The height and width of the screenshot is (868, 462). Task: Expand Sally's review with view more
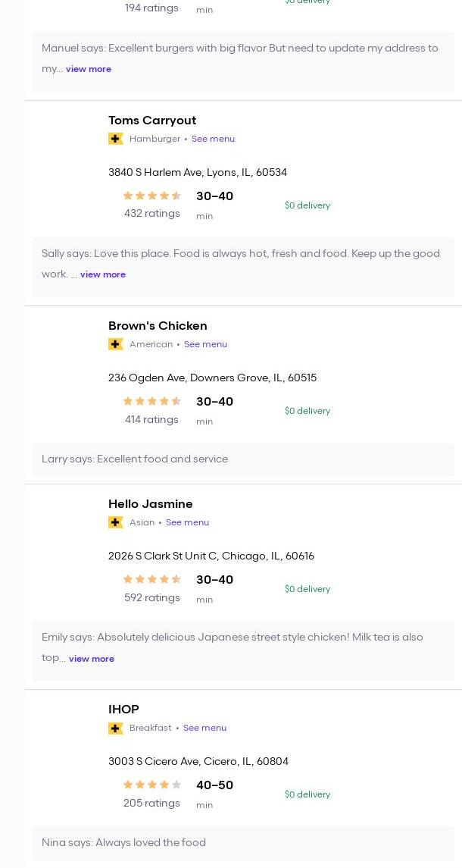(103, 274)
